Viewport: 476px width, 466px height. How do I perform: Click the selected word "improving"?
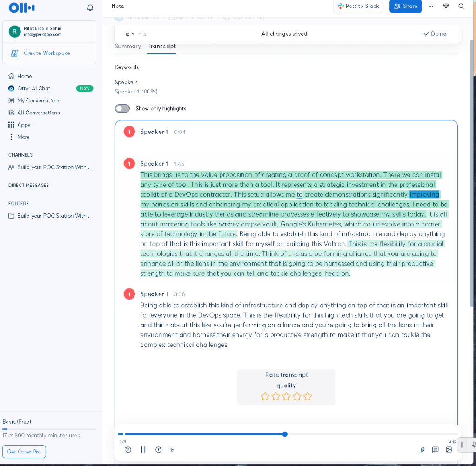(x=424, y=194)
